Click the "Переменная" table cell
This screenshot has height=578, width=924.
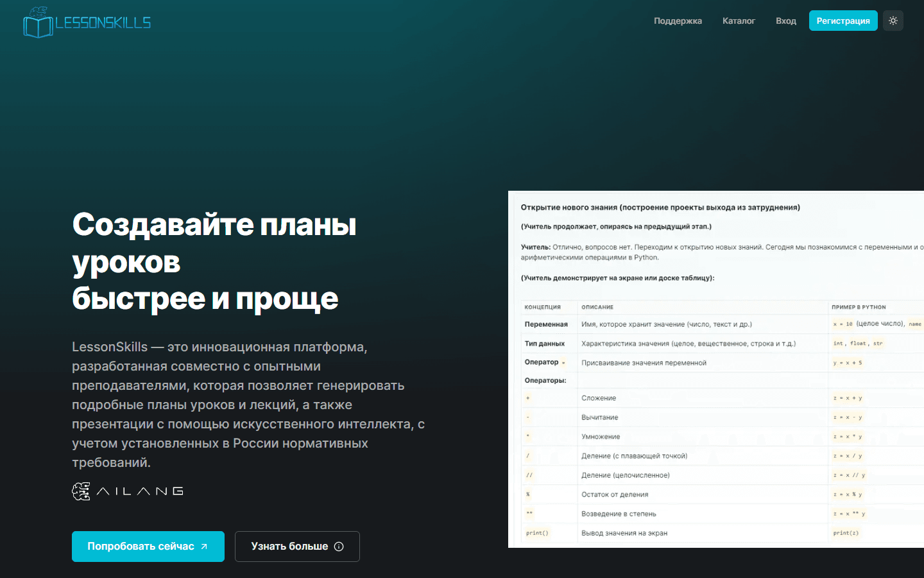pyautogui.click(x=546, y=324)
